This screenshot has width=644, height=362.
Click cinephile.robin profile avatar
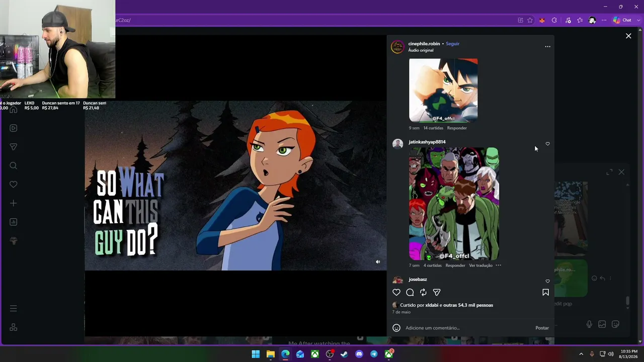pos(397,47)
